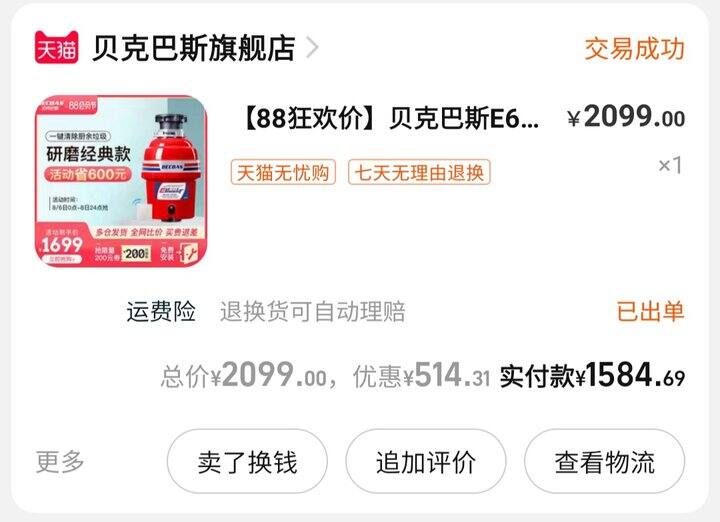Tap the 优惠¥514.31 discount amount
This screenshot has width=720, height=522.
tap(422, 376)
